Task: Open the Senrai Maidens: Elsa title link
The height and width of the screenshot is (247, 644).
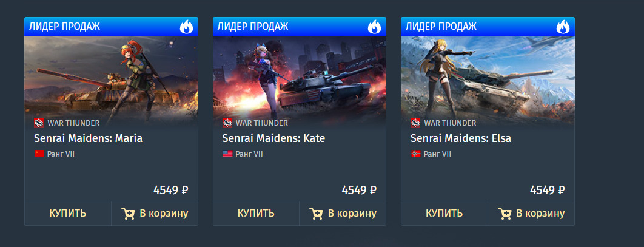Action: pos(461,138)
